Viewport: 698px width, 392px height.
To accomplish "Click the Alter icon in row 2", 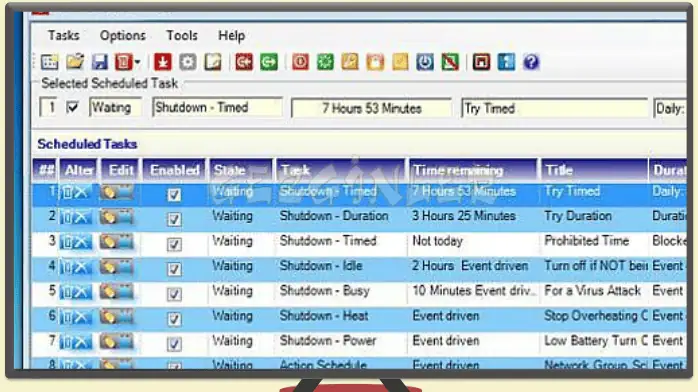I will point(76,217).
